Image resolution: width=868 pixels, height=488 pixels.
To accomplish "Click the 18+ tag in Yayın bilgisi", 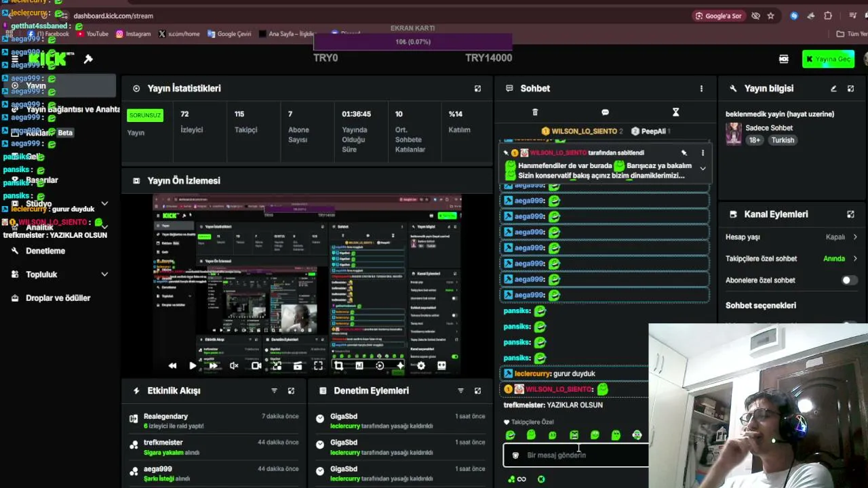I will click(755, 140).
